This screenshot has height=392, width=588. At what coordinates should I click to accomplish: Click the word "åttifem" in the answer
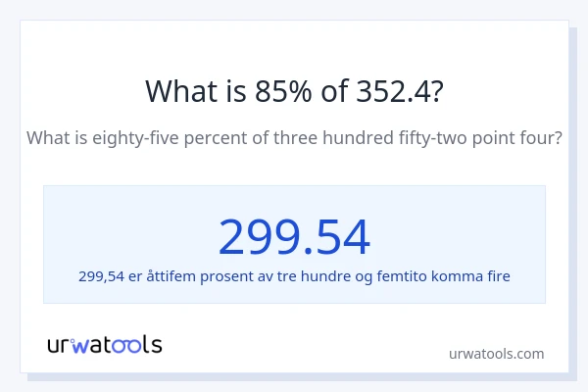[171, 275]
